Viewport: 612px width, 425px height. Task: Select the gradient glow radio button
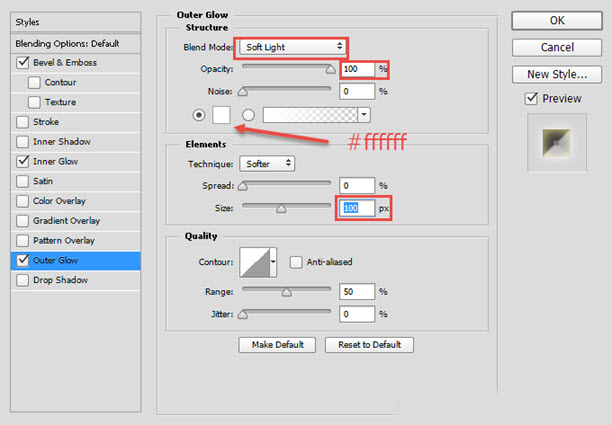(x=248, y=115)
